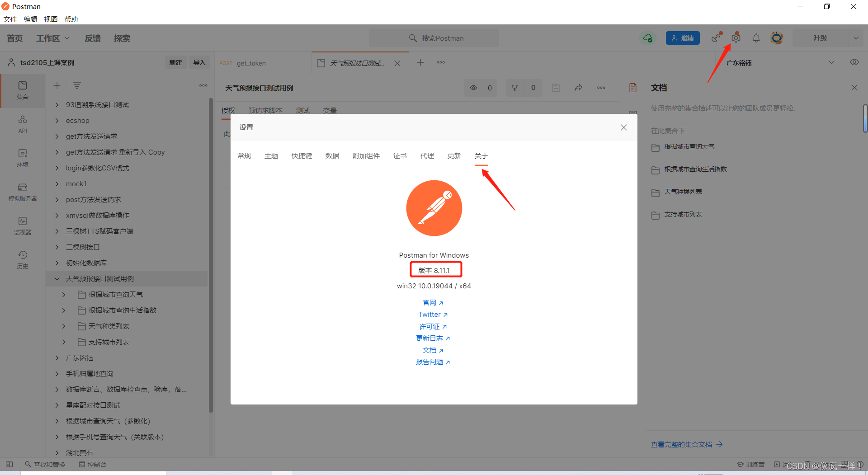Open the capture requests satellite icon

(x=716, y=38)
